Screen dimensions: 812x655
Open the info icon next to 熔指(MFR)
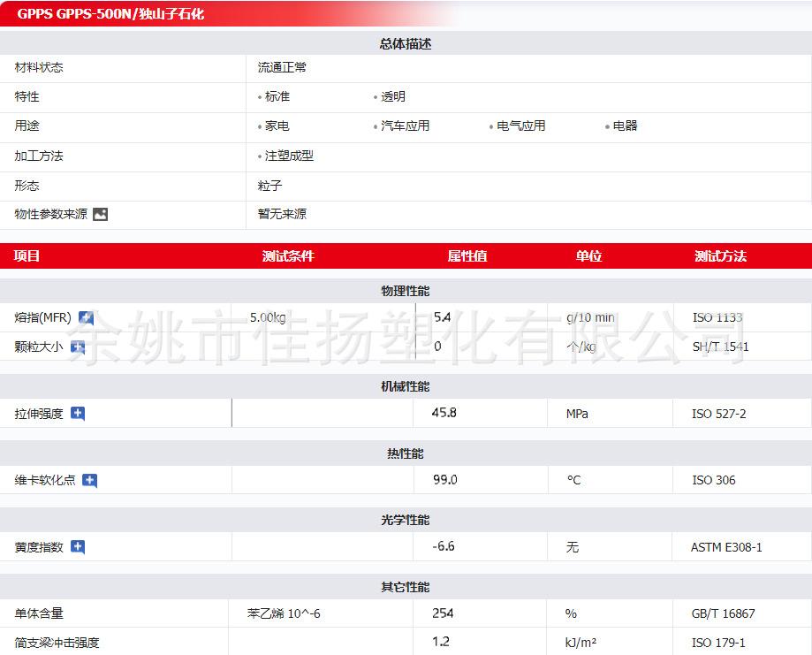86,318
